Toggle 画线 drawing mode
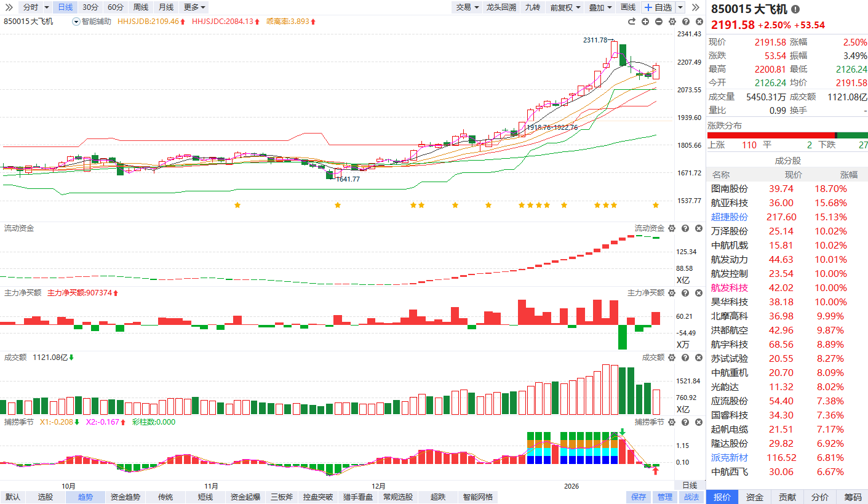This screenshot has height=504, width=868. click(x=628, y=7)
